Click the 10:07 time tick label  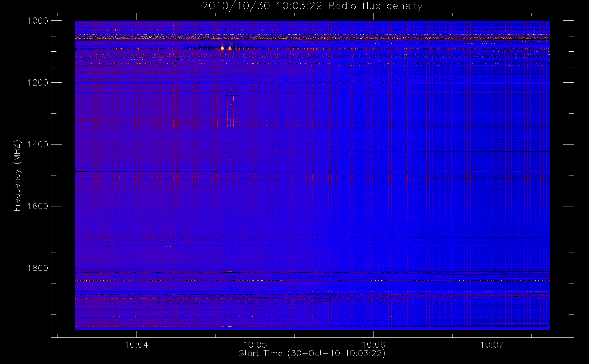492,345
